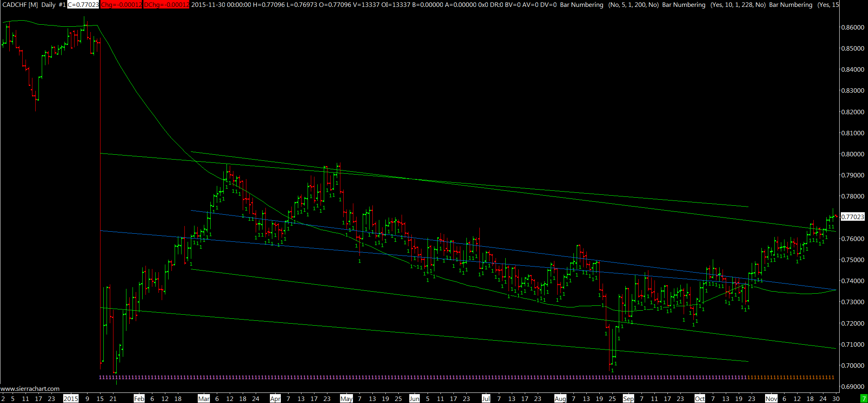Select the Jul month marker on time axis
This screenshot has height=403, width=868.
[x=486, y=399]
